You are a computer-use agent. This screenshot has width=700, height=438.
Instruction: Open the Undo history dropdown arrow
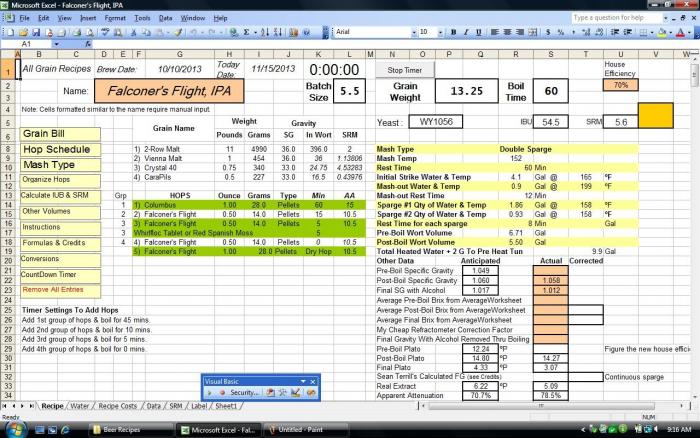(x=202, y=32)
